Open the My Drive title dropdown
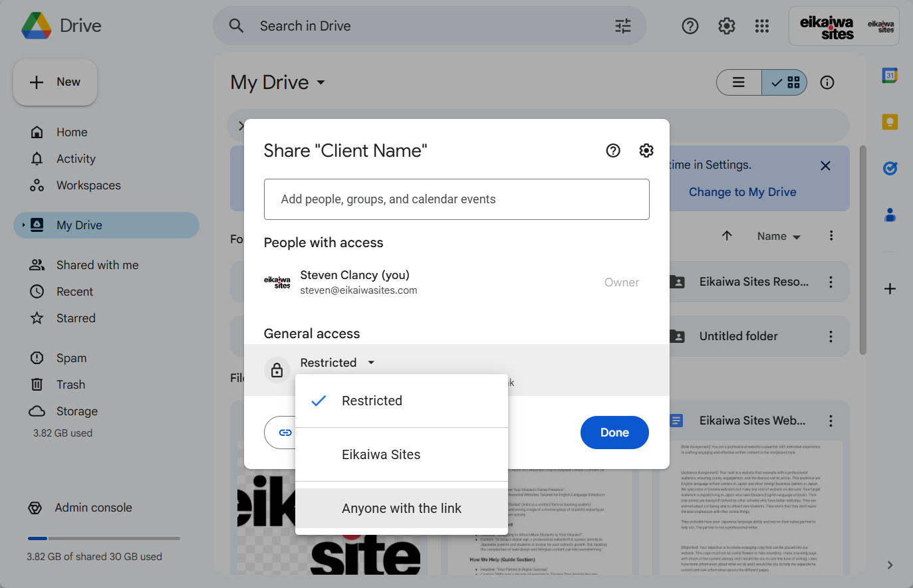 pyautogui.click(x=278, y=82)
